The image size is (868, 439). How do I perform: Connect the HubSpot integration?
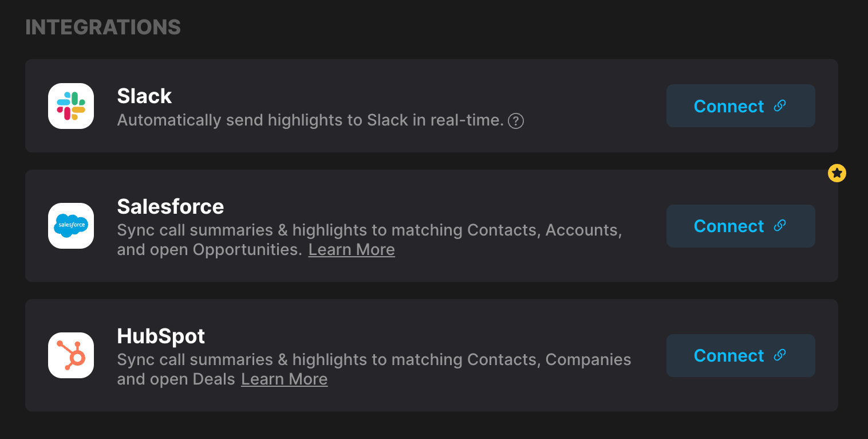click(x=740, y=355)
